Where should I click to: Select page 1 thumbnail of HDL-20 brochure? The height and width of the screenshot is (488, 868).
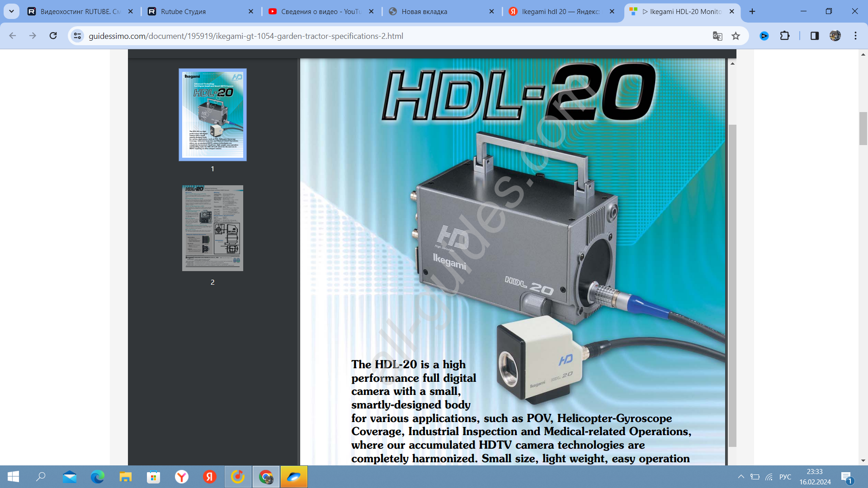(212, 115)
